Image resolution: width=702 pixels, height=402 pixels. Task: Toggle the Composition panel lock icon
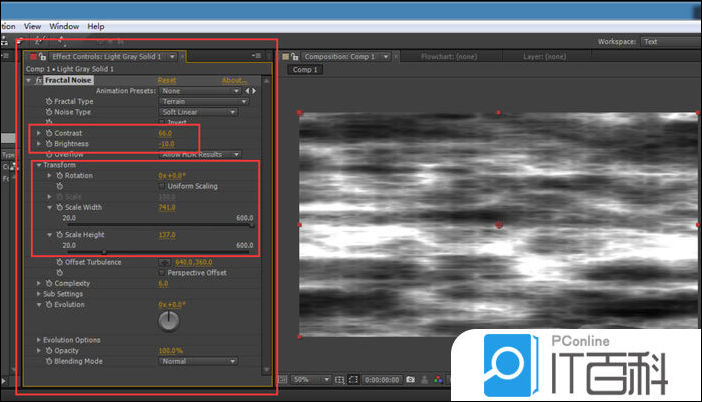(295, 57)
